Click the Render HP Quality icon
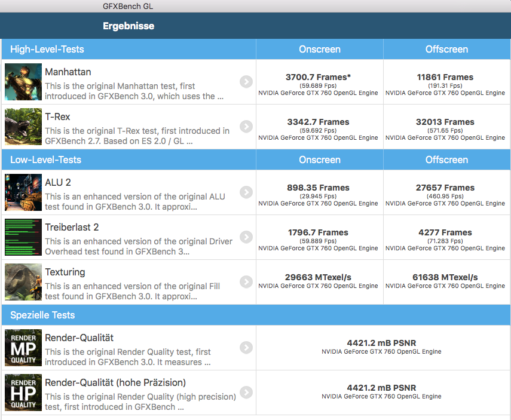This screenshot has height=420, width=511. (x=23, y=393)
